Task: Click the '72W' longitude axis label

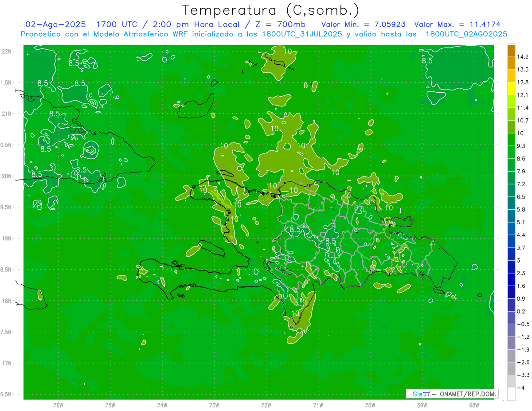Action: click(266, 405)
